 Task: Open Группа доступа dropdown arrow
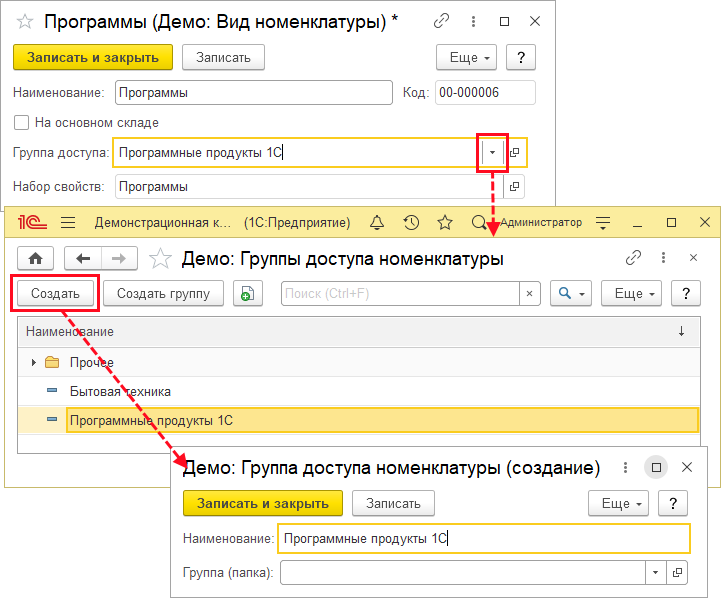[492, 152]
